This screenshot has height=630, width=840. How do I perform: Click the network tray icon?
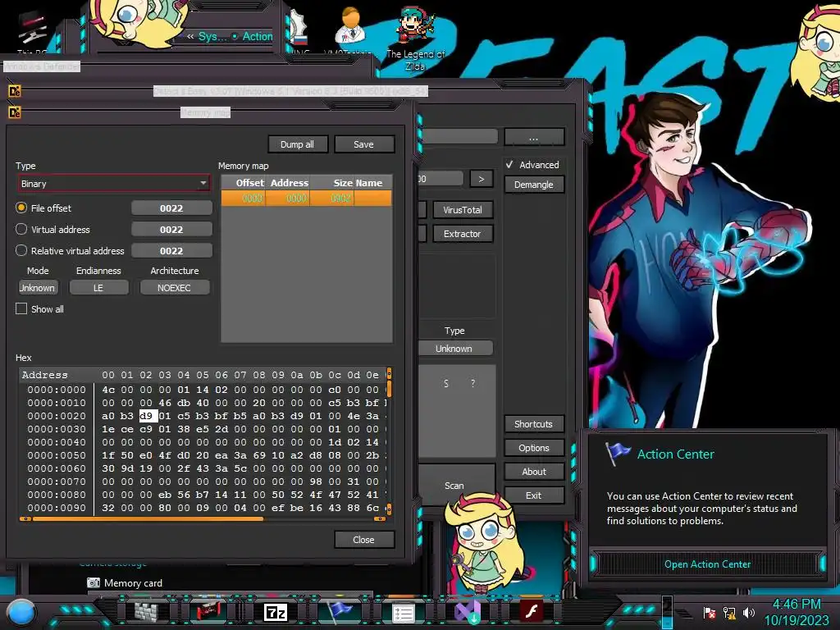pos(729,612)
